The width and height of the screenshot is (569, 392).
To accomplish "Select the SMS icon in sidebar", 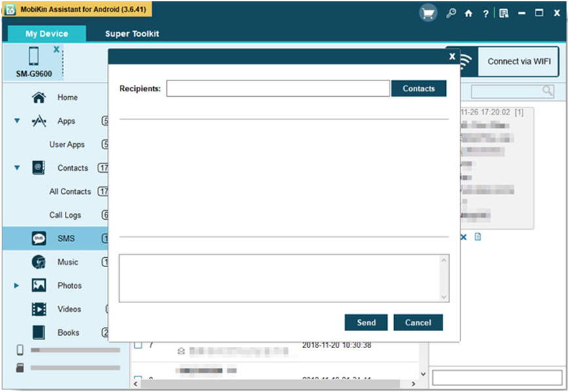I will (39, 239).
